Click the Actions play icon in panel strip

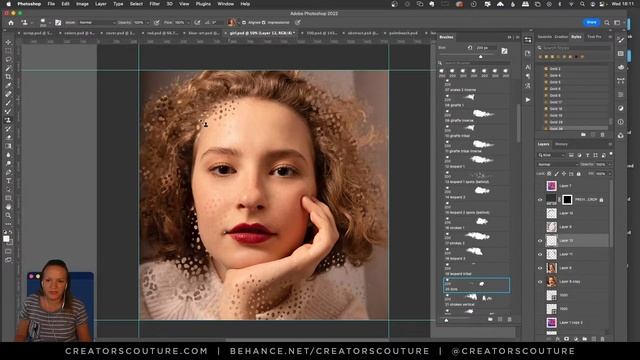point(528,100)
